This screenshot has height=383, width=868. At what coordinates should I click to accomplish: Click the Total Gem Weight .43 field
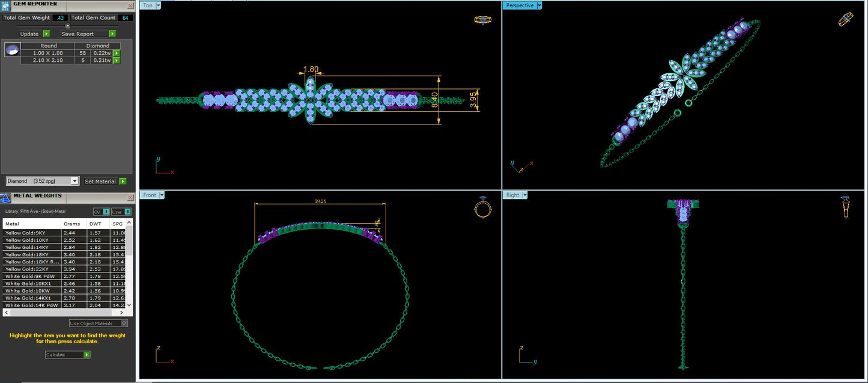click(x=59, y=17)
